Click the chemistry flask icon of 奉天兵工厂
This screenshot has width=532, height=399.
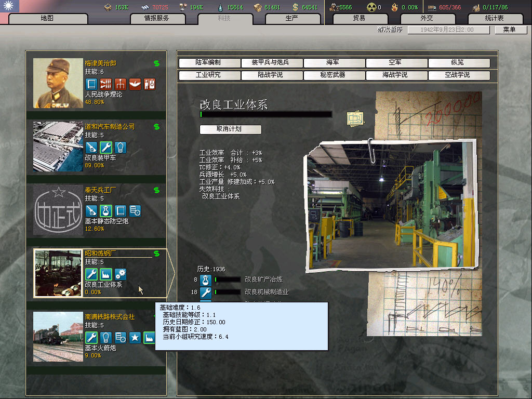point(106,211)
